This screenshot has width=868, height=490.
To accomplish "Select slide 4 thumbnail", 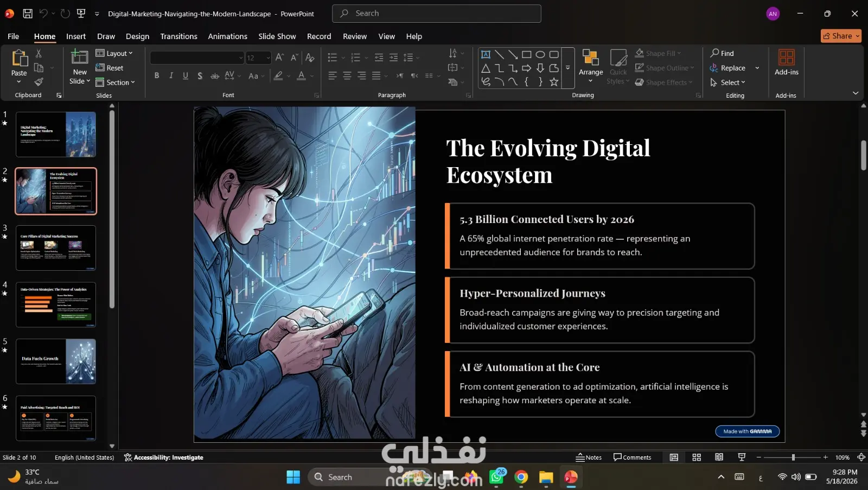I will [x=56, y=304].
